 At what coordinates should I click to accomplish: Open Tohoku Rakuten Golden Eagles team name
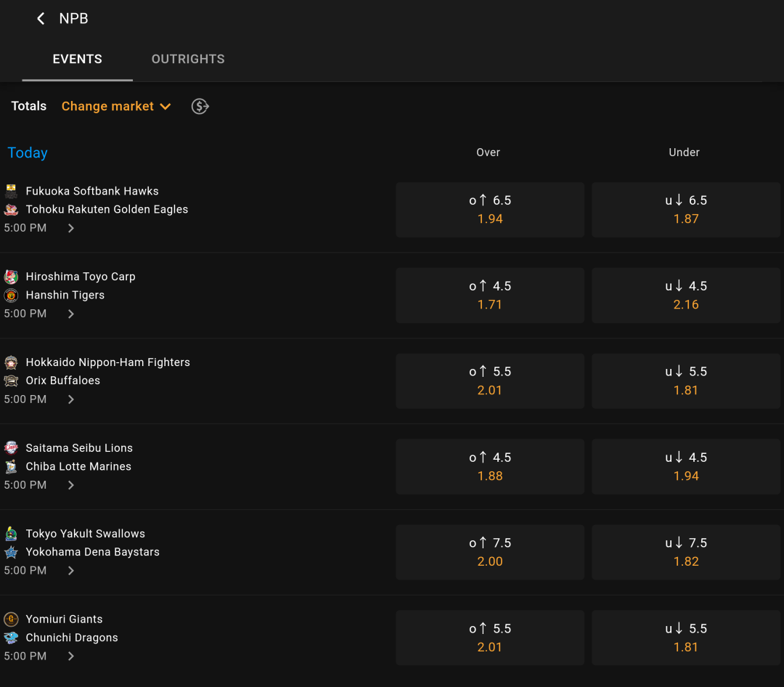(x=107, y=210)
